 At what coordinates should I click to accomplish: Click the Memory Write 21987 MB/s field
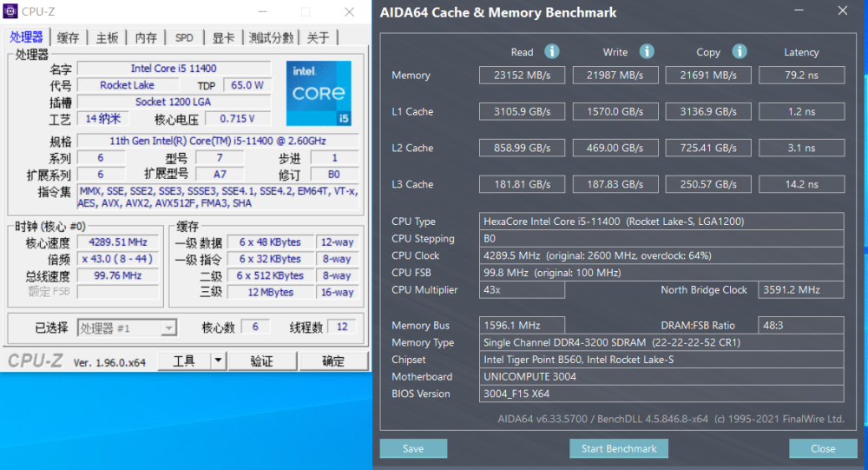tap(615, 75)
